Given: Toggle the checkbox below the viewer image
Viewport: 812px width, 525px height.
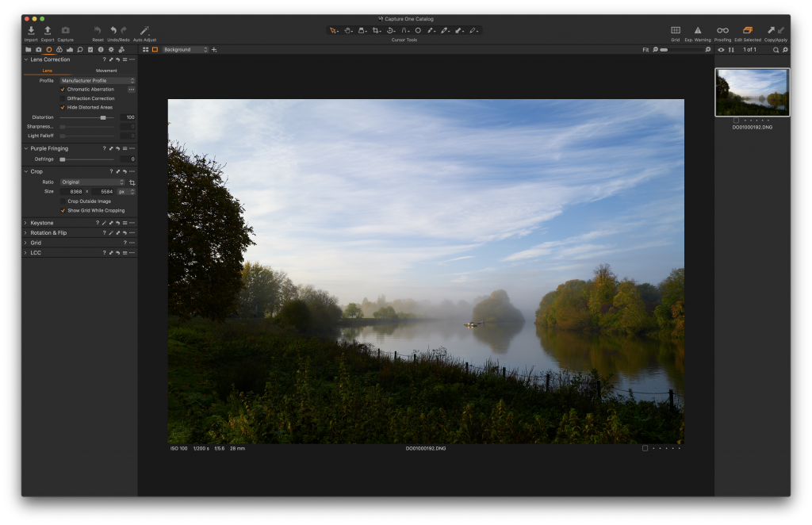Looking at the screenshot, I should coord(645,448).
